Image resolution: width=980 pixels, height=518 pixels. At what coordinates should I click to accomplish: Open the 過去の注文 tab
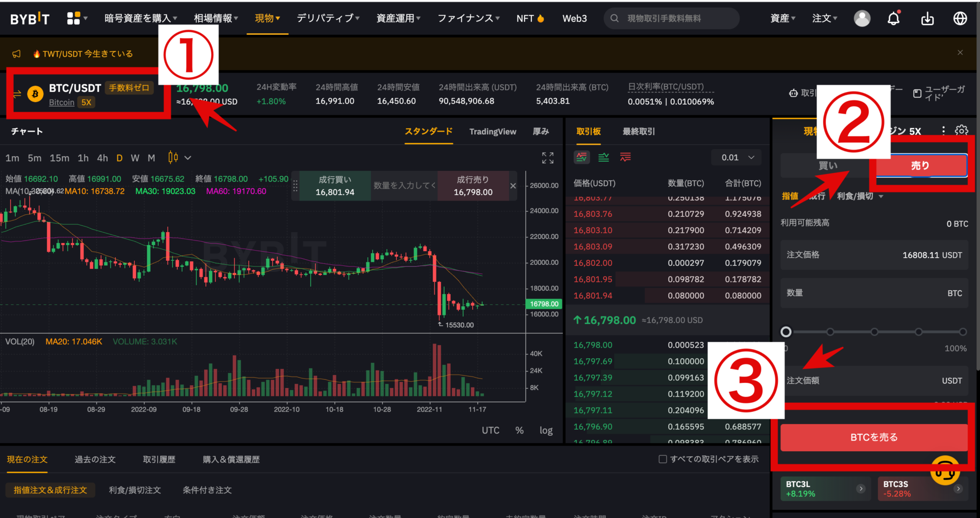tap(95, 459)
